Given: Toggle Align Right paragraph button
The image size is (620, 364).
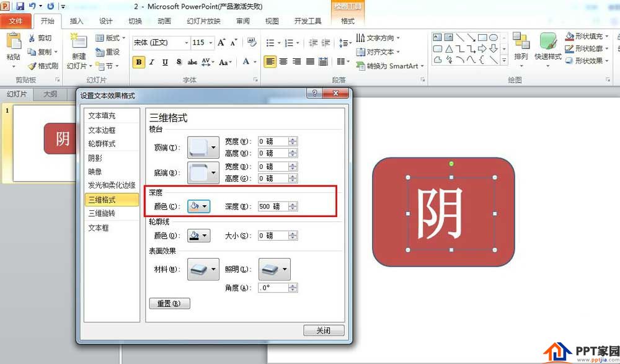Looking at the screenshot, I should [x=296, y=62].
